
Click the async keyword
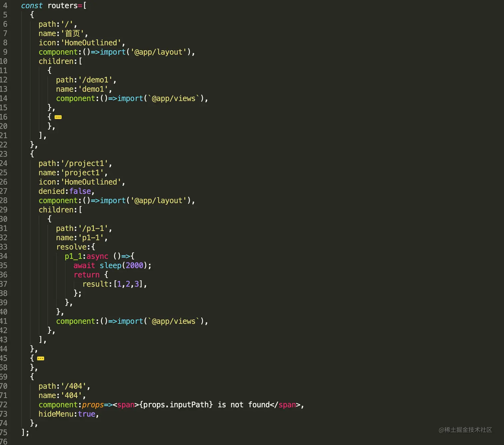point(97,256)
